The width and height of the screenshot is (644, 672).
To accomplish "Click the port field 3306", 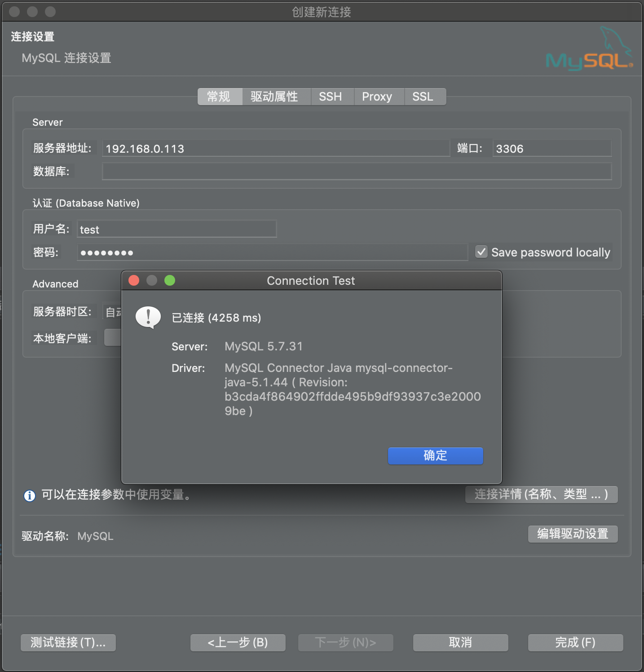I will point(552,148).
